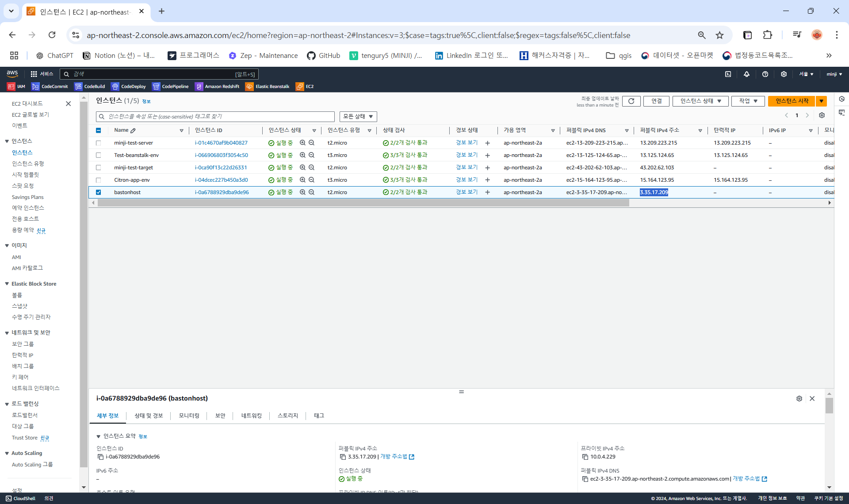The image size is (849, 504).
Task: Click the 연결 connect button
Action: pyautogui.click(x=656, y=101)
